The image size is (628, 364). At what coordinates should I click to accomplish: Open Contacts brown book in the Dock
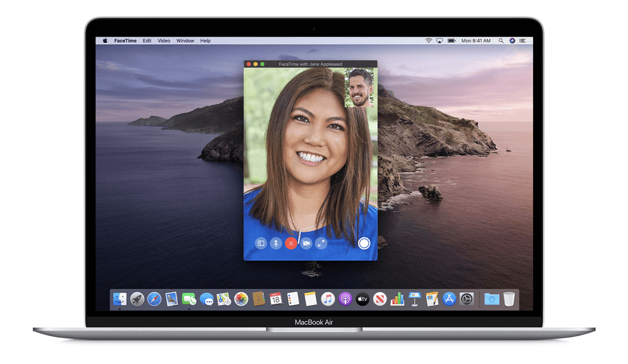click(x=258, y=299)
